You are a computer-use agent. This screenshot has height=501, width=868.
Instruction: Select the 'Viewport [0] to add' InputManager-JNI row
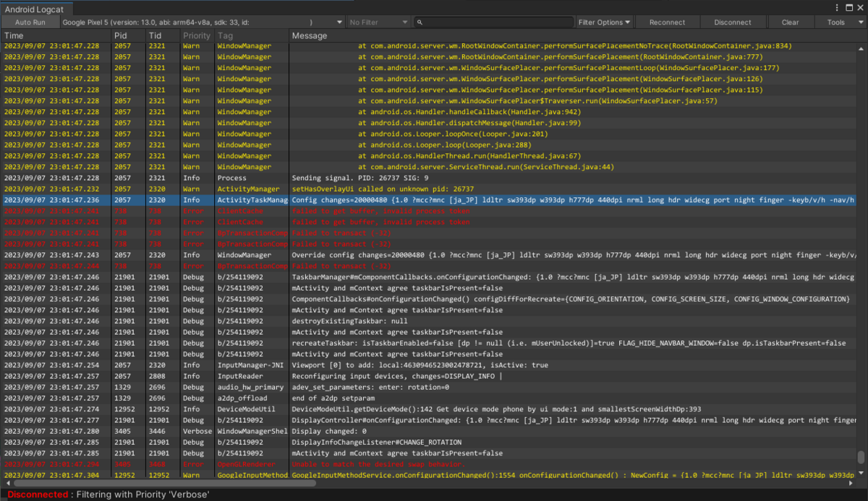(x=429, y=365)
